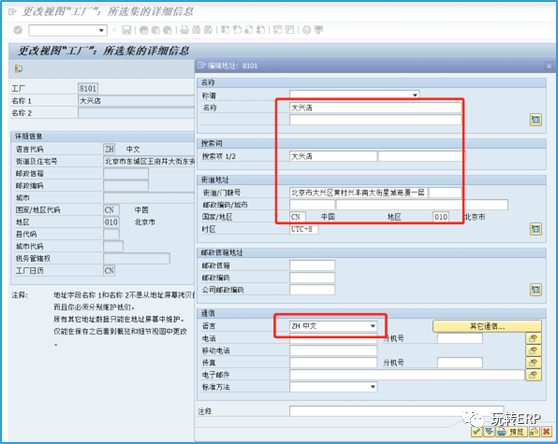Close the 编辑地址 dialog with X

coord(549,66)
